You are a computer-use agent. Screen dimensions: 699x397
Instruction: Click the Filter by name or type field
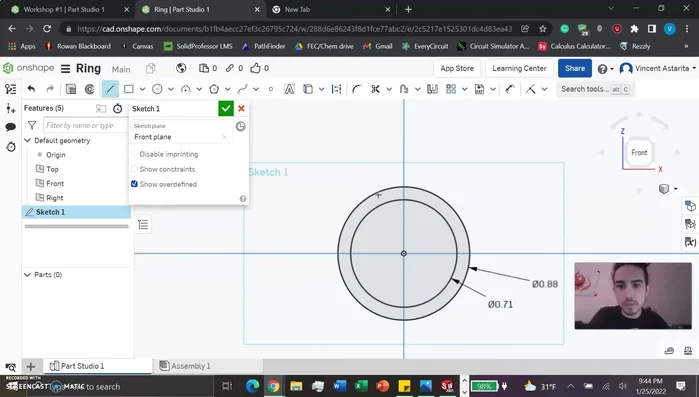85,125
